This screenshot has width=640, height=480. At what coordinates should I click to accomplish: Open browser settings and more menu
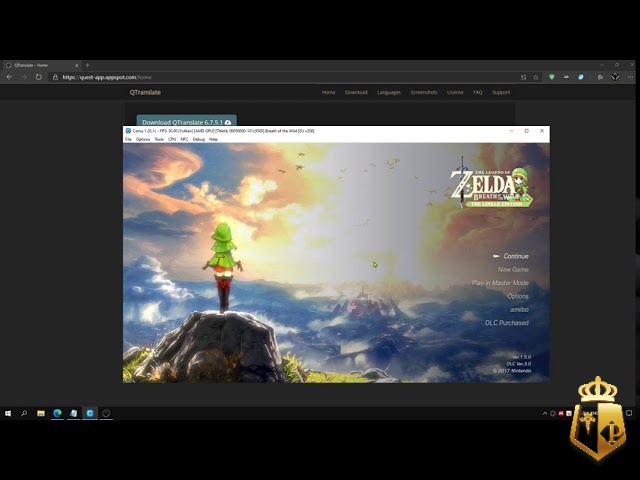point(631,77)
